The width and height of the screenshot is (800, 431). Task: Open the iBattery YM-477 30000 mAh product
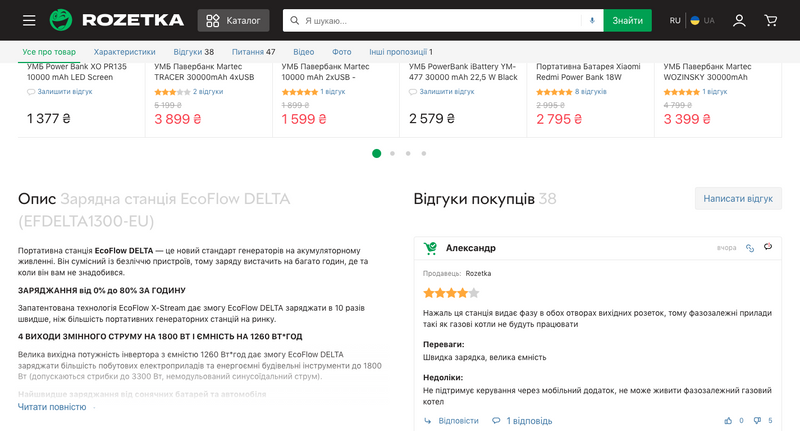463,72
